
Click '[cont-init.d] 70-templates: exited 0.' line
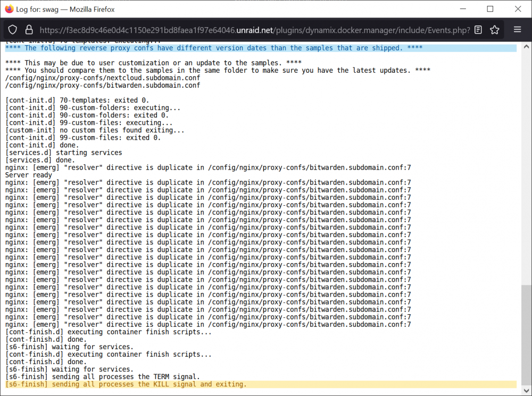(77, 100)
